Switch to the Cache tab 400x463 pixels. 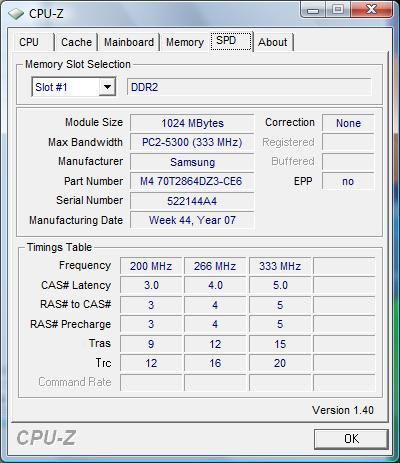pos(76,42)
